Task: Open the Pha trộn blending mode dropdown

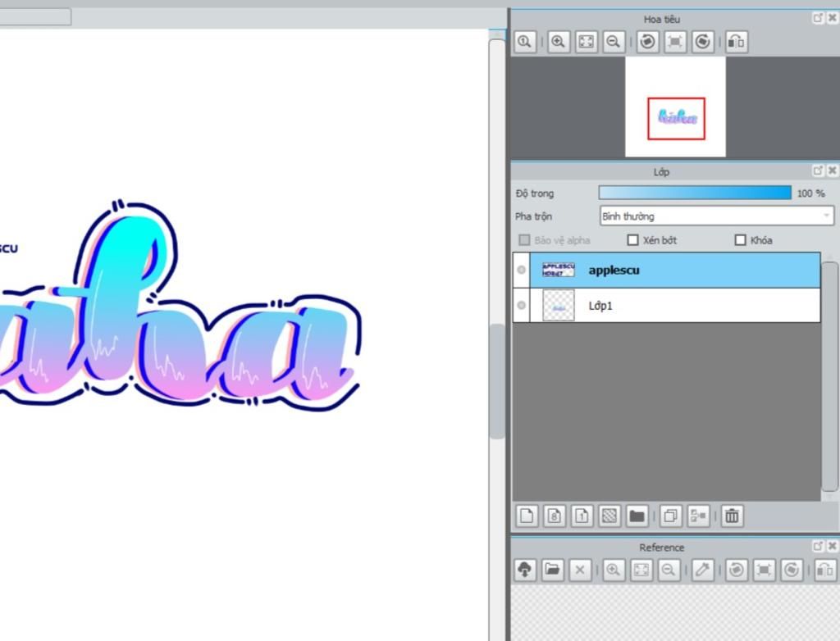Action: 717,216
